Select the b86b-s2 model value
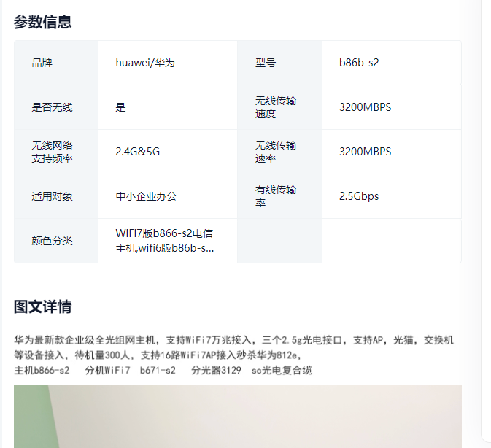 pos(359,63)
